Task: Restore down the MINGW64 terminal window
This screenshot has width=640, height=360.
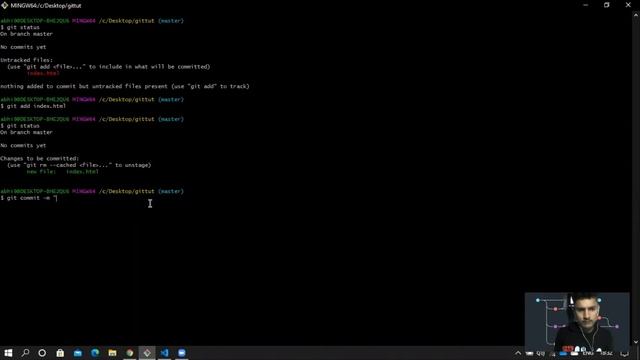Action: click(x=607, y=5)
